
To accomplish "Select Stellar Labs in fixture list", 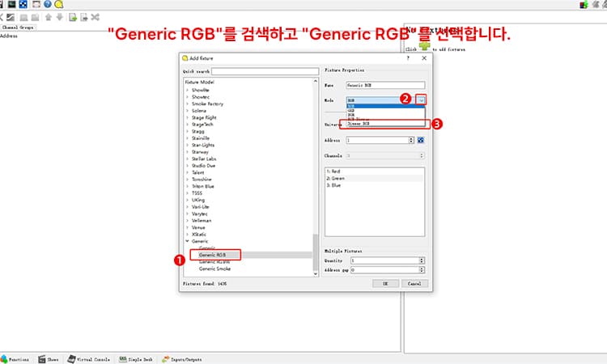I will pyautogui.click(x=204, y=159).
